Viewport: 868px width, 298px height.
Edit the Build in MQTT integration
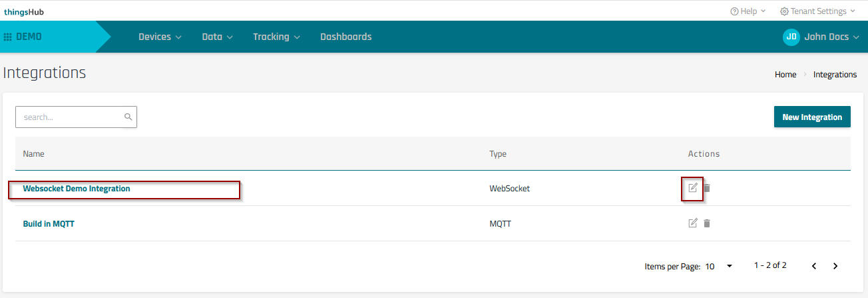693,223
